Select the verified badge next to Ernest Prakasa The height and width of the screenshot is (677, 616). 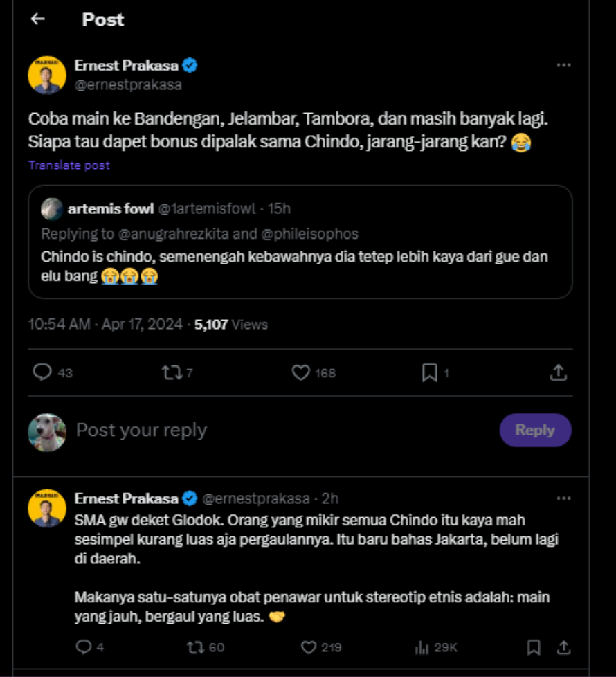[191, 64]
